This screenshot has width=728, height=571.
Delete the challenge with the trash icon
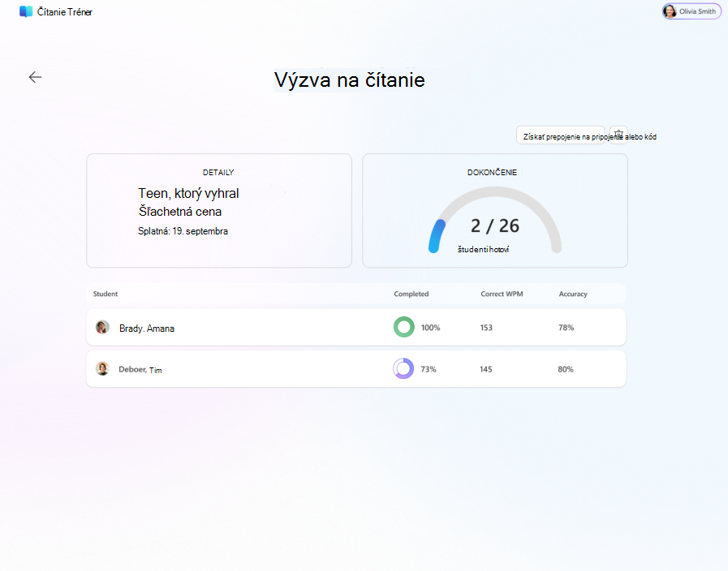(x=618, y=135)
